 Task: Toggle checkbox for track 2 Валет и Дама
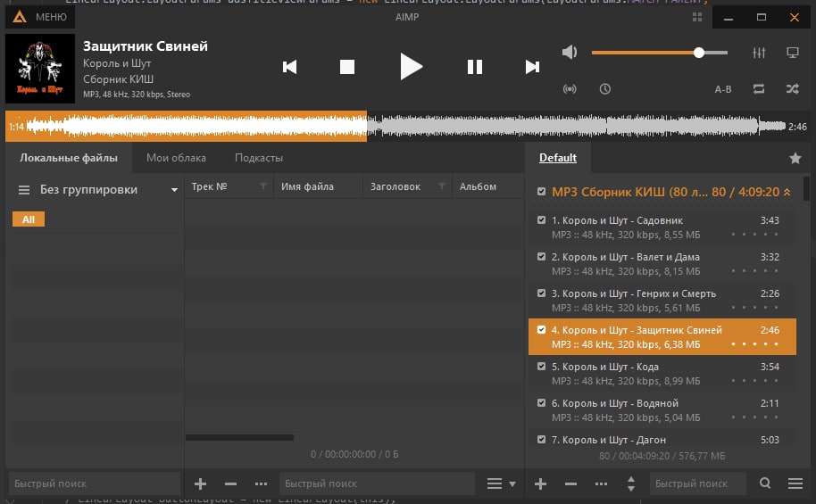541,256
